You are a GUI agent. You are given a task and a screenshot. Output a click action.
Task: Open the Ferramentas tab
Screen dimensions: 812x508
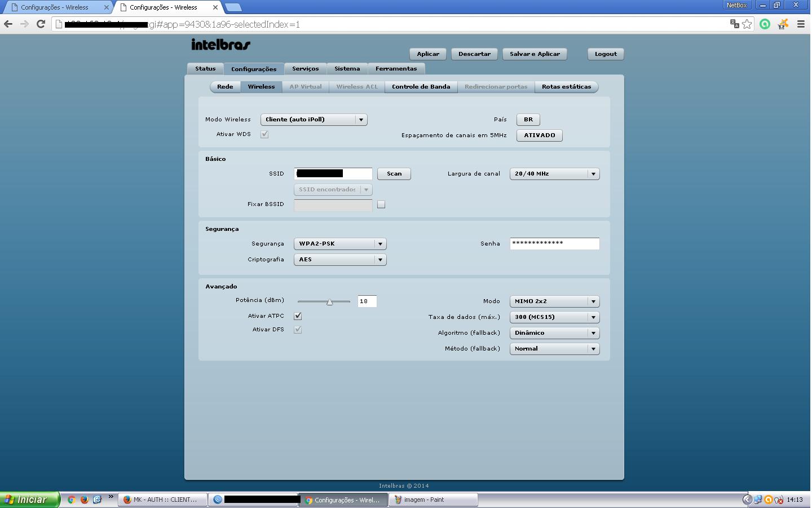click(396, 69)
